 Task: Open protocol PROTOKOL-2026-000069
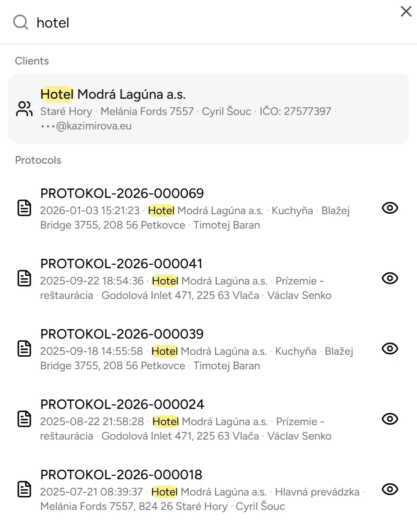[122, 193]
